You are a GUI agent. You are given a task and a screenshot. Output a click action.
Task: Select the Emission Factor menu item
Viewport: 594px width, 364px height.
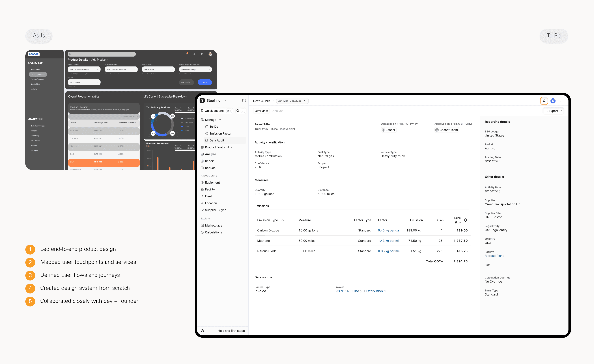click(x=220, y=134)
